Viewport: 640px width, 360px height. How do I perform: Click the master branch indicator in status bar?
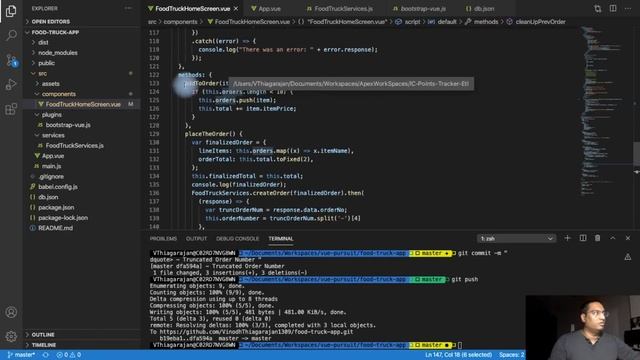click(22, 355)
